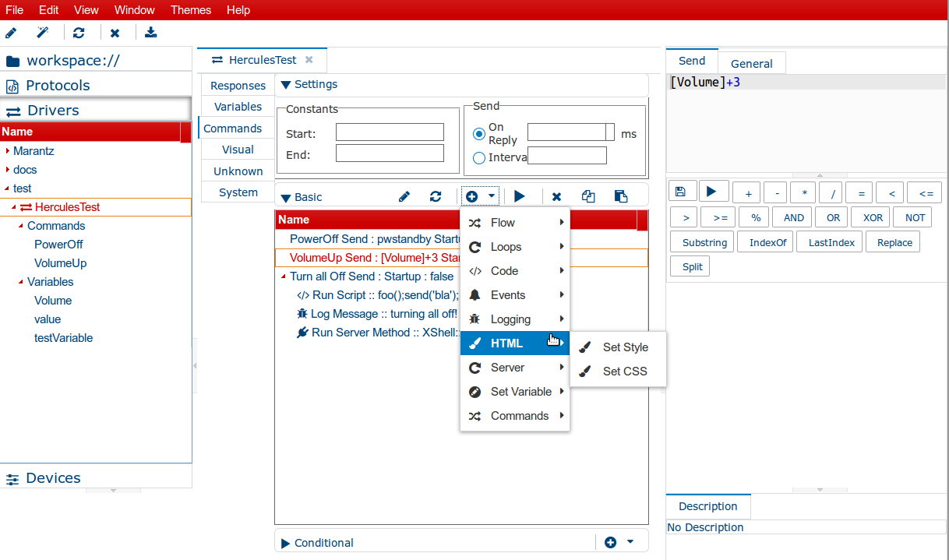Screen dimensions: 949x560
Task: Click the play icon in Basic section toolbar
Action: point(520,197)
